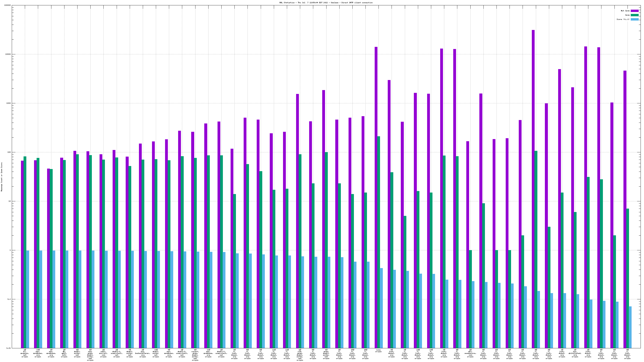Click the 'none origin' x-axis label
The height and width of the screenshot is (362, 644).
[378, 351]
